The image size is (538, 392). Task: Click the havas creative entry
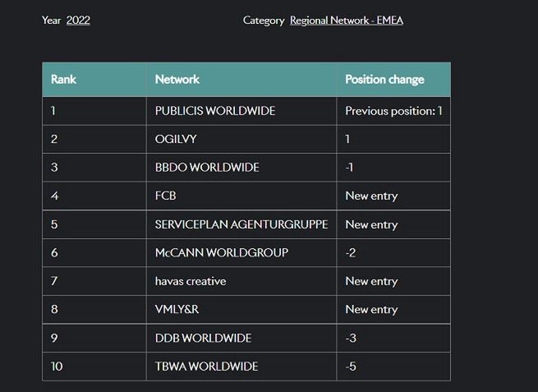pyautogui.click(x=191, y=281)
